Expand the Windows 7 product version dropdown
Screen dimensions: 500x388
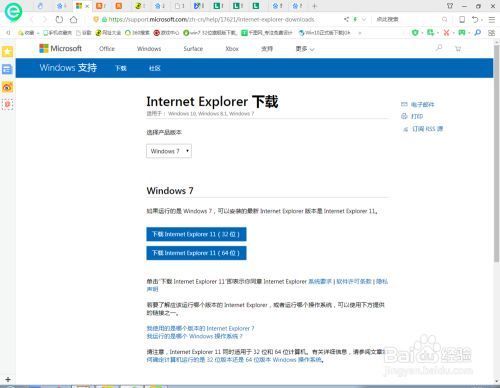[169, 151]
